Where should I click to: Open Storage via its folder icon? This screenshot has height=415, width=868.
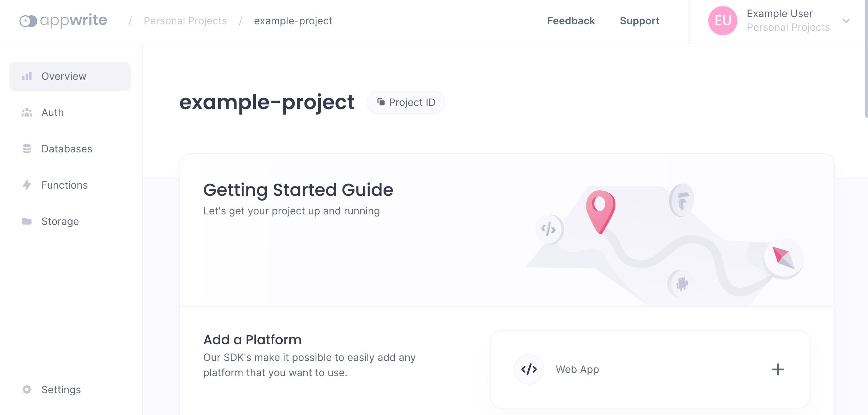coord(27,221)
